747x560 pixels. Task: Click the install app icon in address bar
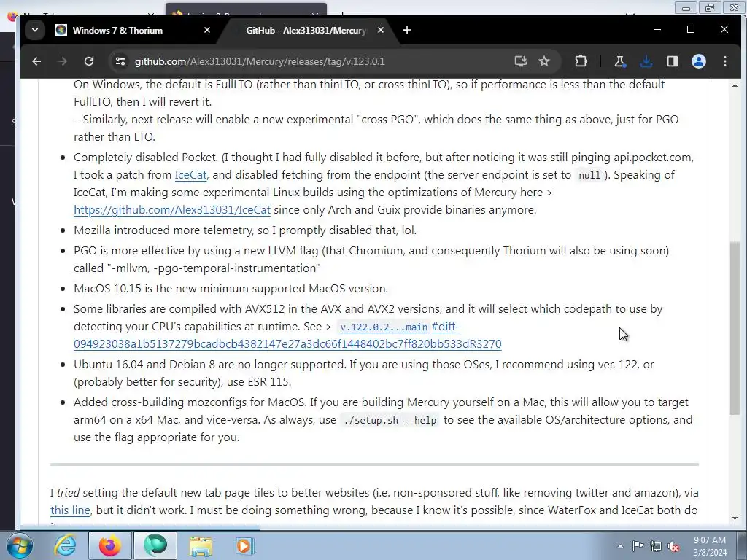click(521, 61)
